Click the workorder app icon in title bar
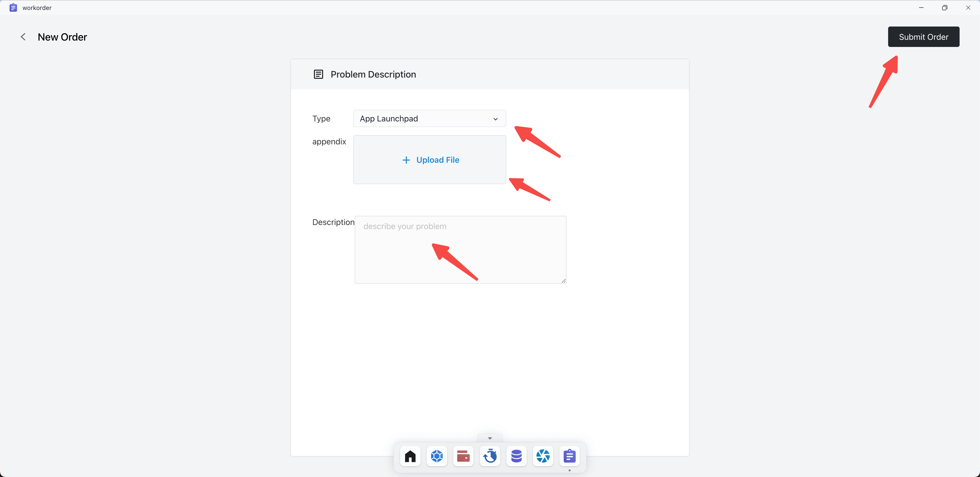The height and width of the screenshot is (477, 980). coord(13,8)
